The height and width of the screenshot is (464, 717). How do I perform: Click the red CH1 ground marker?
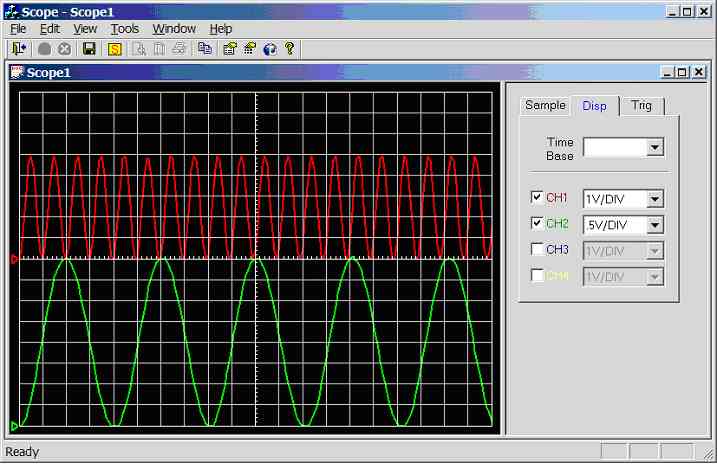(x=14, y=259)
